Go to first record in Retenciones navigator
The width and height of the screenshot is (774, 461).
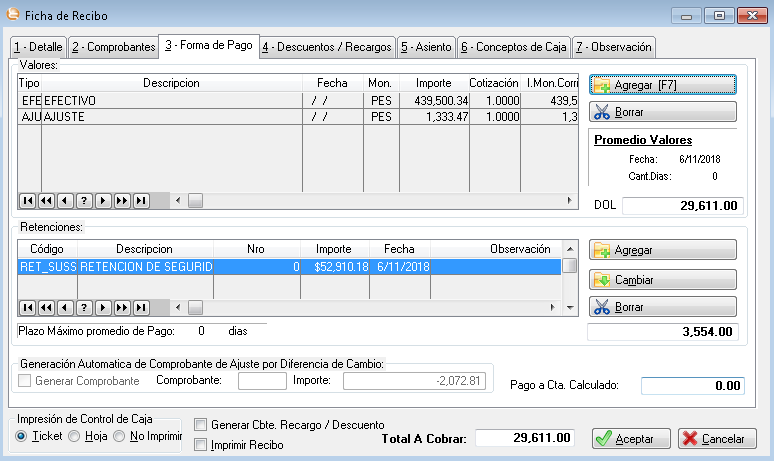[27, 307]
